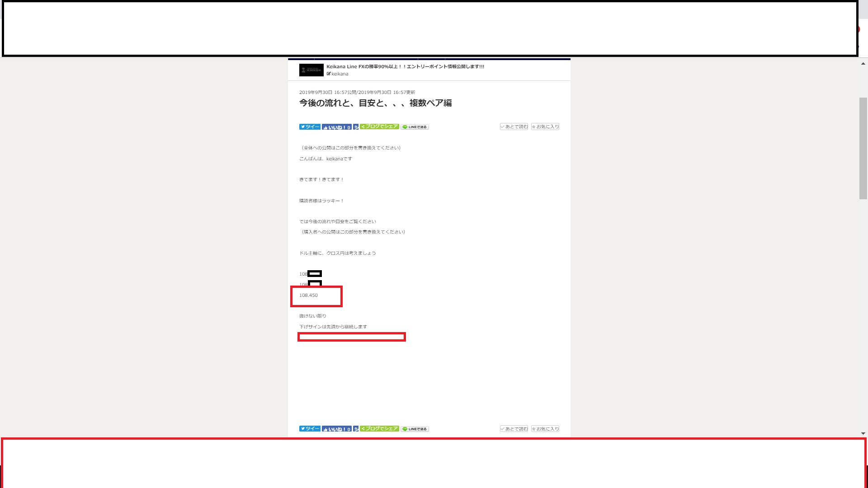
Task: Click the bottom green ブログでシェア button
Action: (x=379, y=428)
